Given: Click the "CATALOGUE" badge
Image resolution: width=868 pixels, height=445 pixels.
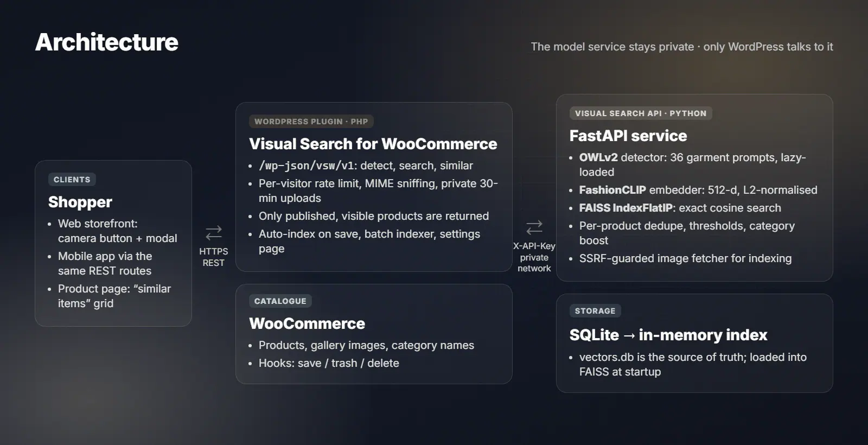Looking at the screenshot, I should tap(280, 301).
